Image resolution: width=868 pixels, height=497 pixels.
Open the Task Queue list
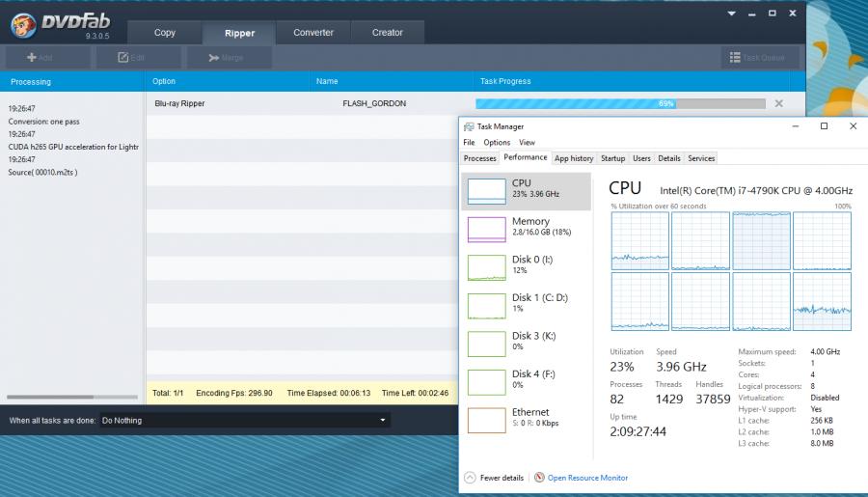click(758, 58)
